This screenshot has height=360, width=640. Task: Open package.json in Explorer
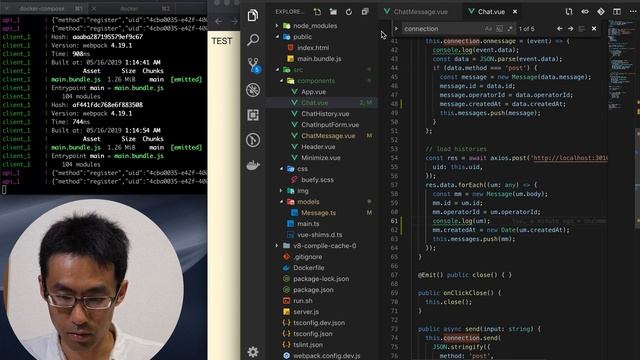[x=313, y=290]
